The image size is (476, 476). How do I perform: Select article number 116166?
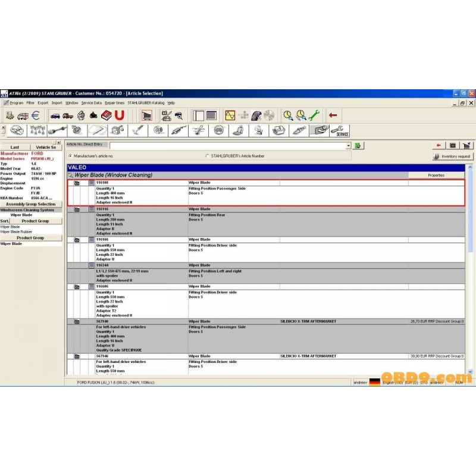click(102, 240)
